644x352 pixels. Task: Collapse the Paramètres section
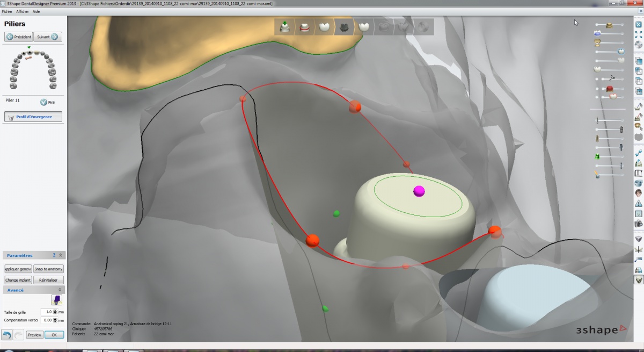61,256
